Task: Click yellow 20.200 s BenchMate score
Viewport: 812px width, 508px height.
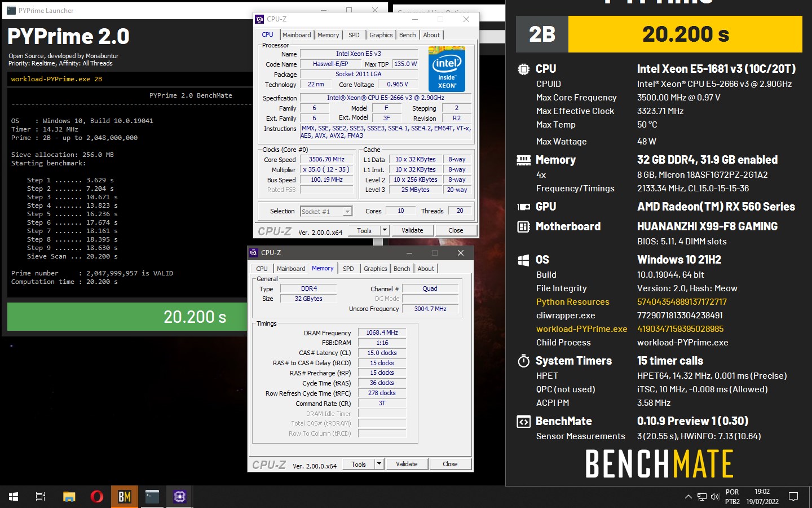Action: click(685, 34)
